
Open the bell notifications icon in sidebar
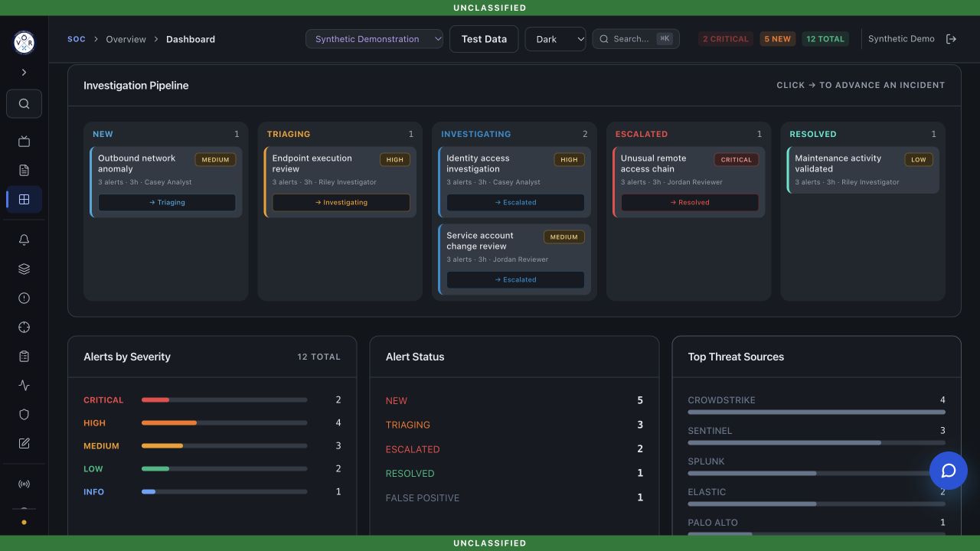click(24, 240)
